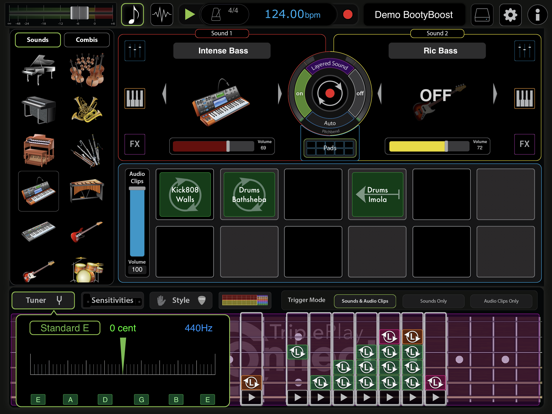Image resolution: width=552 pixels, height=414 pixels.
Task: Open Standard E tuning selector
Action: point(65,328)
